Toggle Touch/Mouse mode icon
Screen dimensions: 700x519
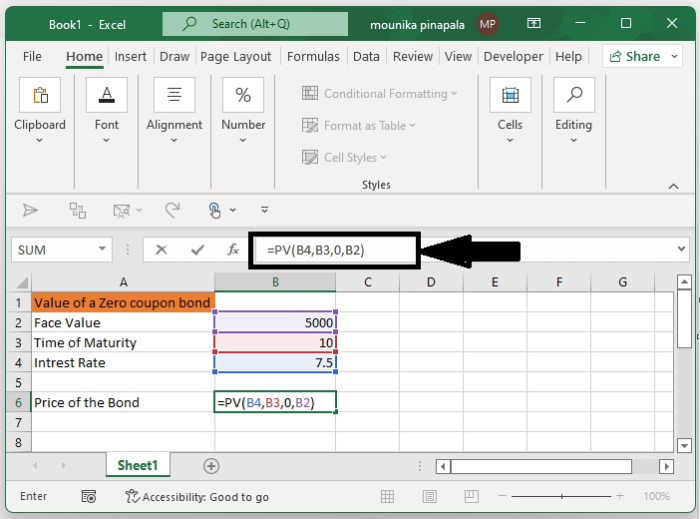click(x=215, y=210)
